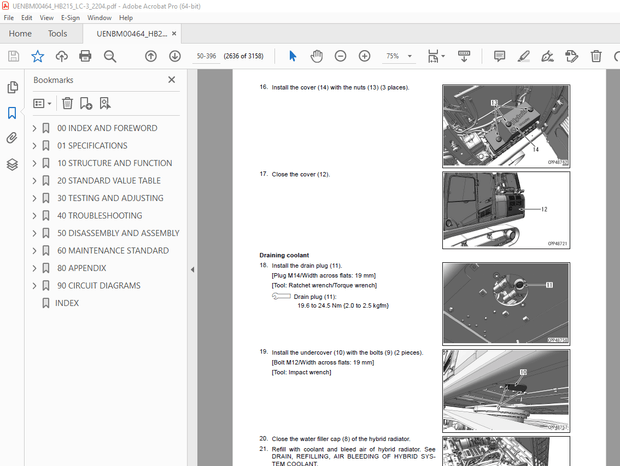620x466 pixels.
Task: Click the Save file icon
Action: (13, 56)
